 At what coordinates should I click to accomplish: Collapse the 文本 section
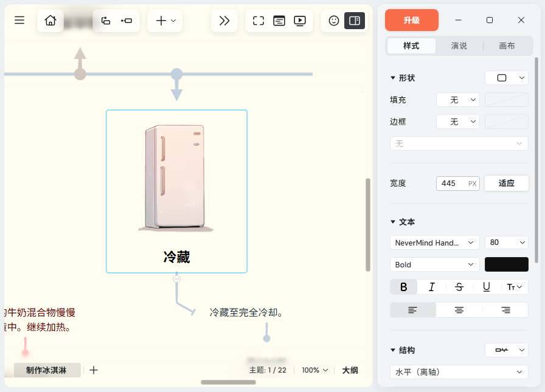click(x=393, y=222)
